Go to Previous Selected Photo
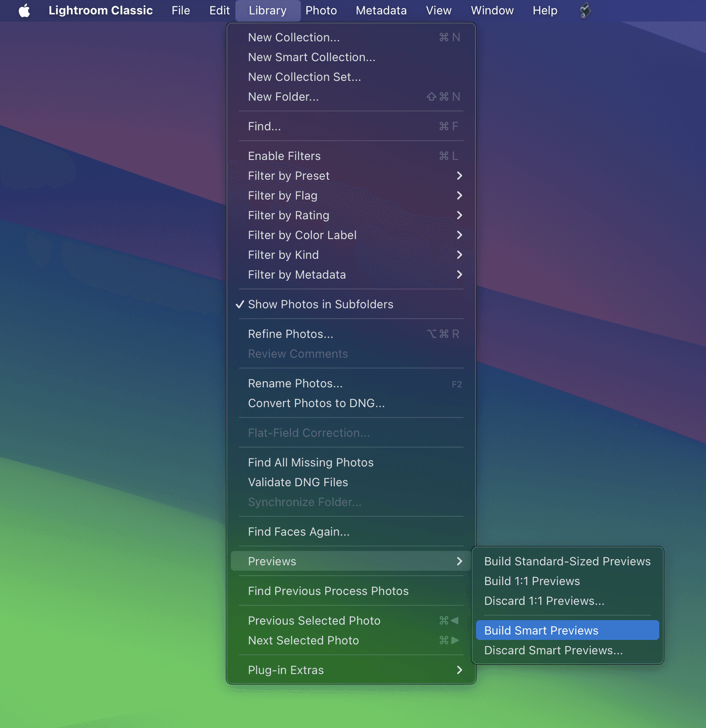706x728 pixels. click(x=351, y=621)
